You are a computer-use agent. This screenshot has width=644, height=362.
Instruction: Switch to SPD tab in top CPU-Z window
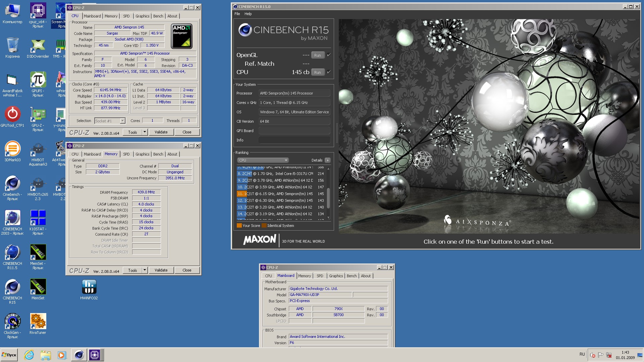tap(126, 16)
